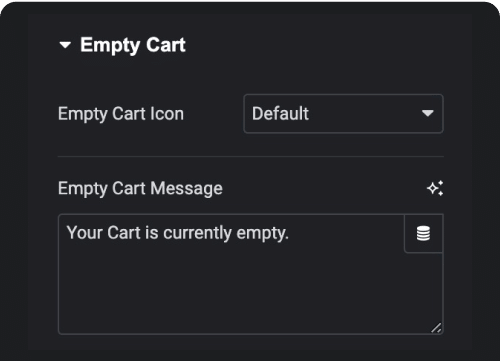Select the Default value in icon selector
Image resolution: width=500 pixels, height=361 pixels.
pyautogui.click(x=280, y=113)
